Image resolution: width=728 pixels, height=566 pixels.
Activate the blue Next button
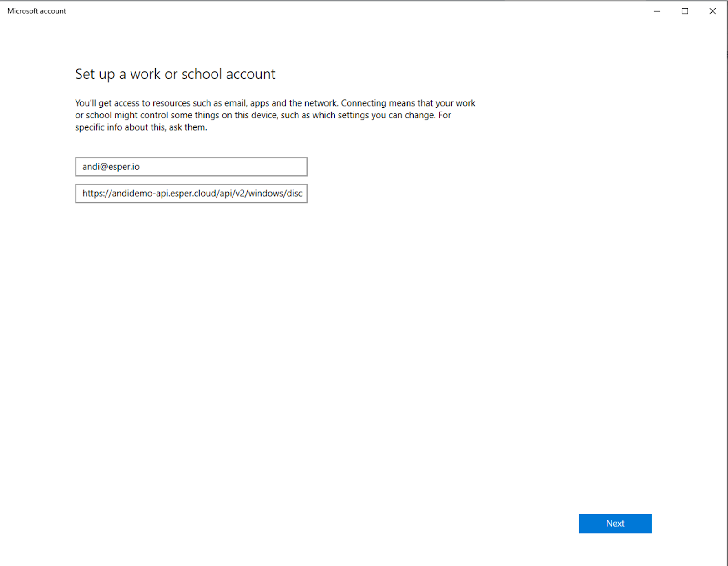pos(615,523)
